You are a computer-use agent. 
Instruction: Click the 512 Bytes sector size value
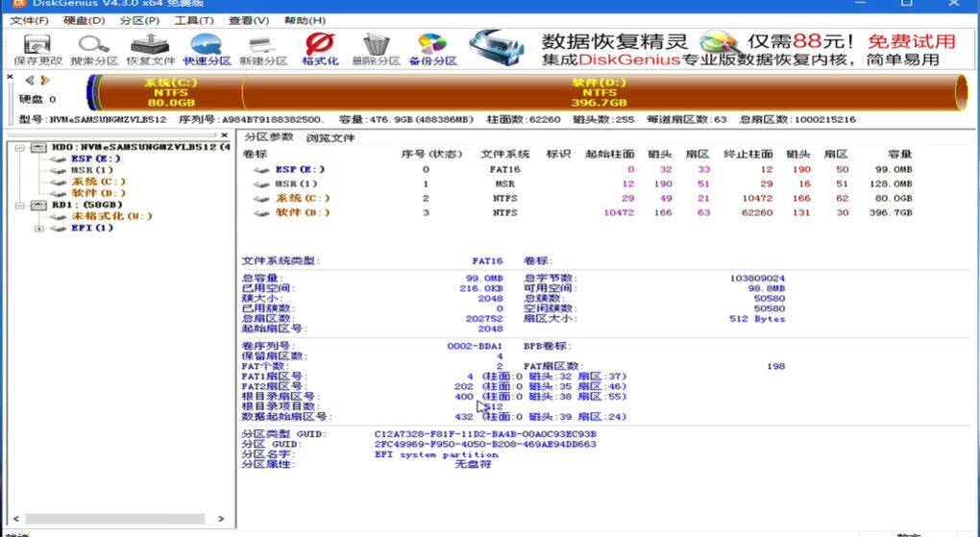tap(757, 319)
